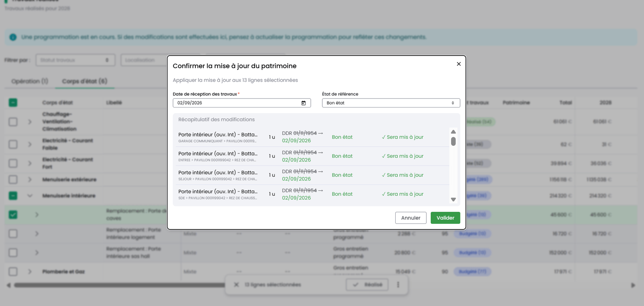Switch to the Corps d'état (6) tab
Viewport: 644px width, 306px height.
click(85, 81)
